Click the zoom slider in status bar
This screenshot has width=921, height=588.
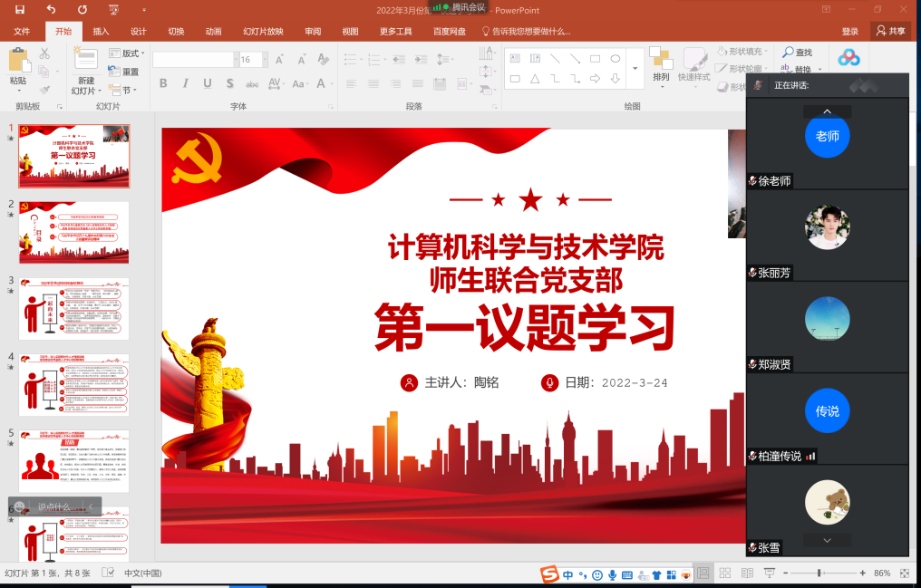(819, 574)
